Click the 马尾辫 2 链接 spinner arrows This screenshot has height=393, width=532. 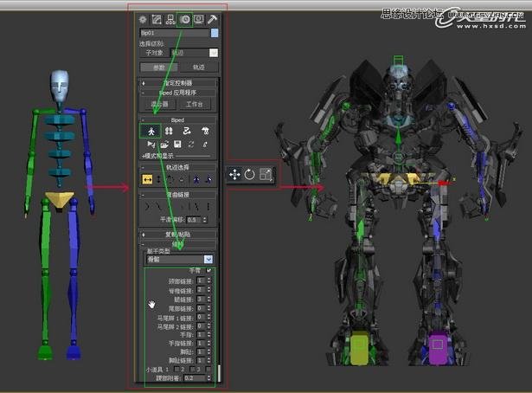pos(208,326)
